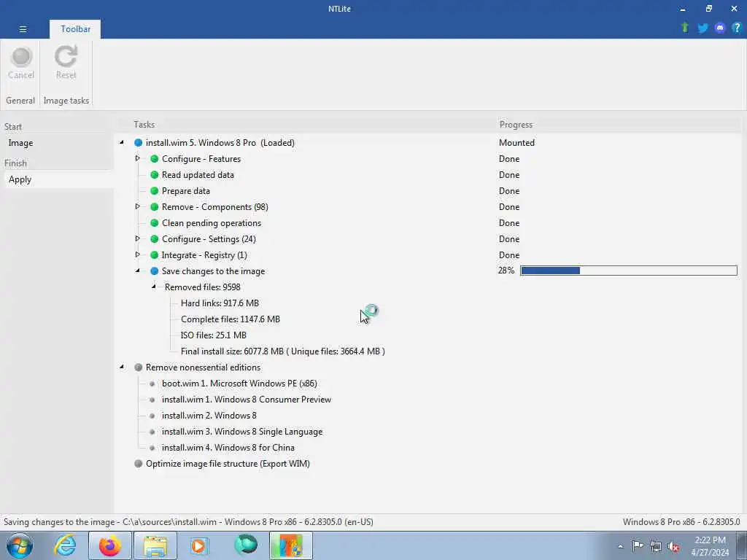This screenshot has width=747, height=560.
Task: Click the Windows Start orb
Action: pos(20,545)
